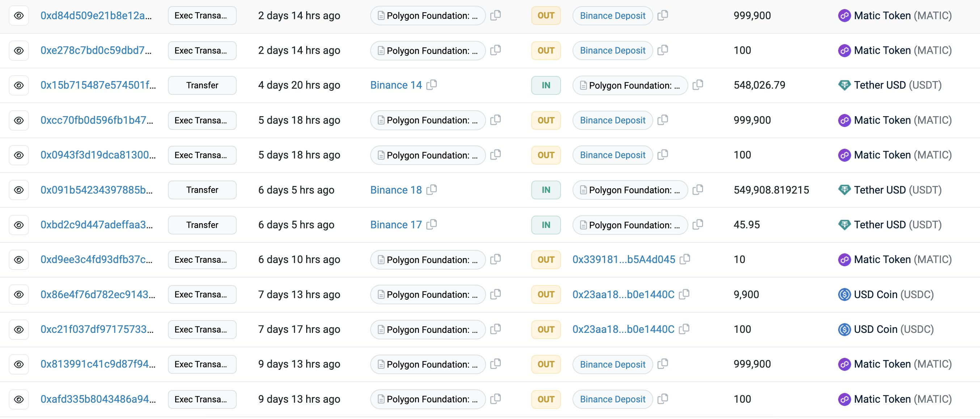Toggle the eye icon beside transaction 0x091b54234397885b
The image size is (980, 419).
tap(19, 190)
